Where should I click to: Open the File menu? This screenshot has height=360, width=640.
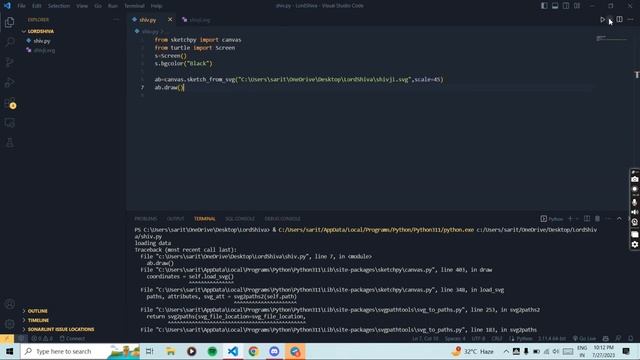click(x=22, y=6)
